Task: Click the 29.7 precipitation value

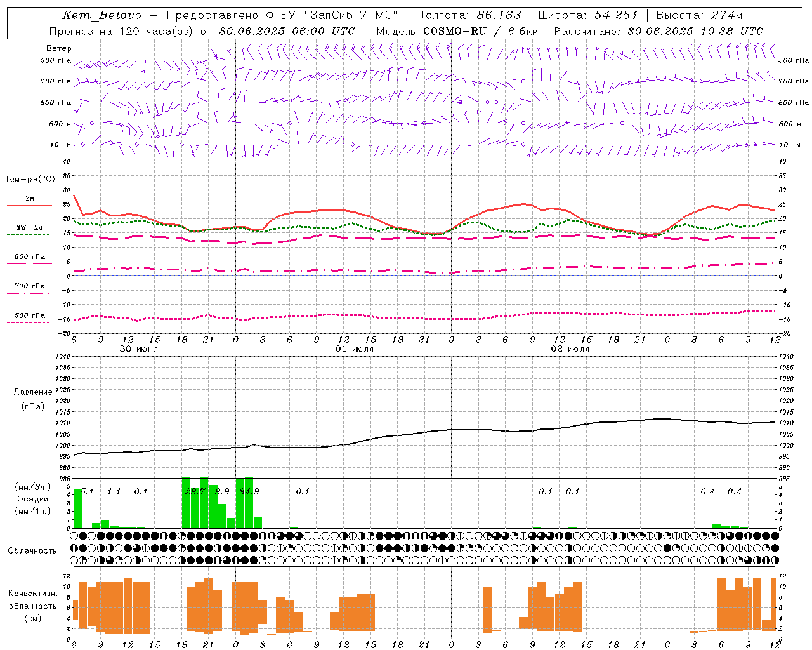Action: (195, 491)
